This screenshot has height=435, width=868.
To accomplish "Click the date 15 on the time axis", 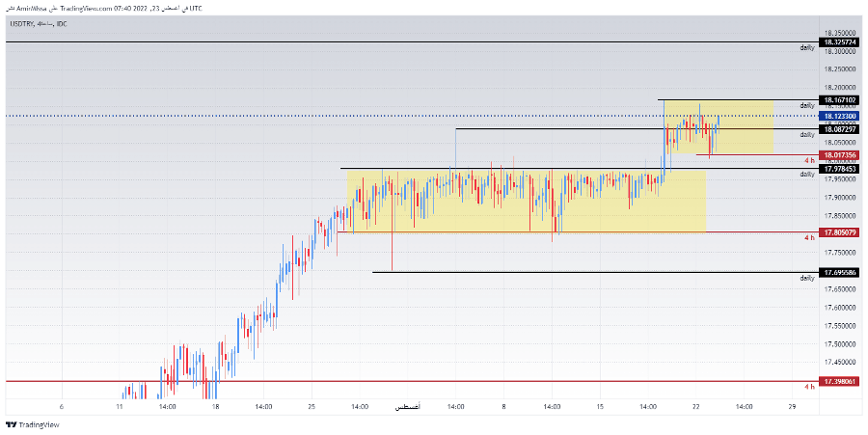I will pos(600,407).
